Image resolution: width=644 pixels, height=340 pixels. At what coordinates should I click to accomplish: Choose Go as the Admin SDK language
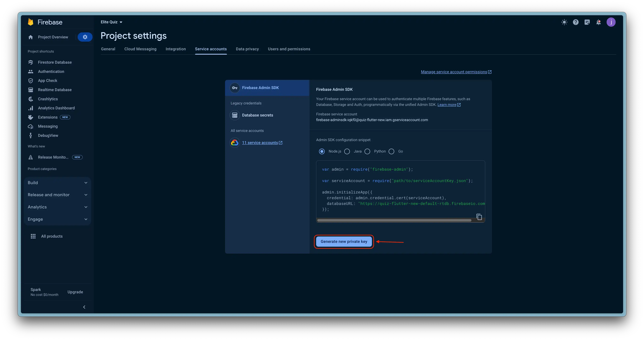(391, 151)
